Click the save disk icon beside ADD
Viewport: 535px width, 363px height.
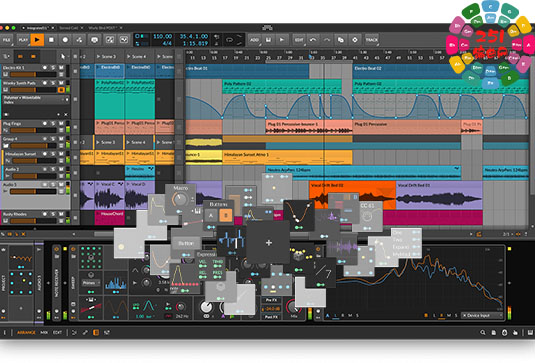tap(269, 40)
